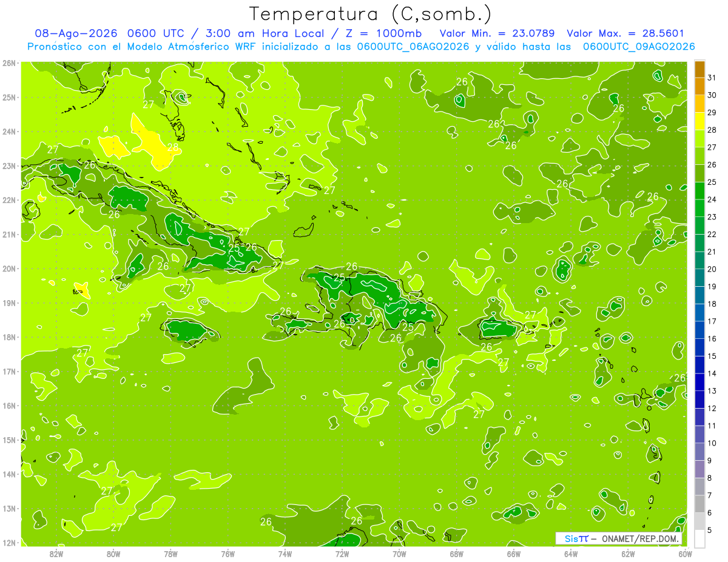This screenshot has width=728, height=562.
Task: Click the '29' value on the color legend
Action: [712, 113]
